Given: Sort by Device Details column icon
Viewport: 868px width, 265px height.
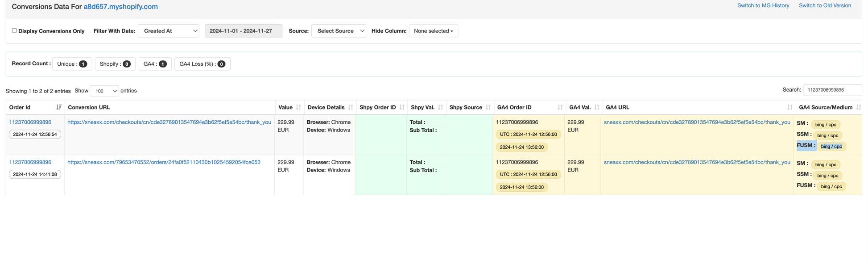Looking at the screenshot, I should pos(351,107).
